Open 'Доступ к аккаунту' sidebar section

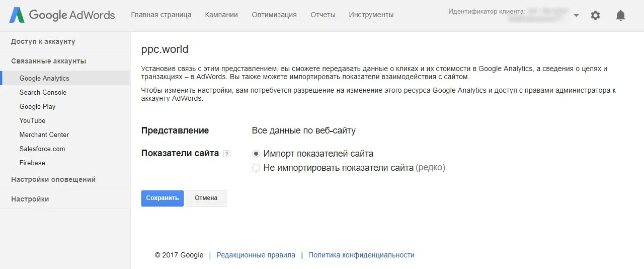click(x=43, y=41)
